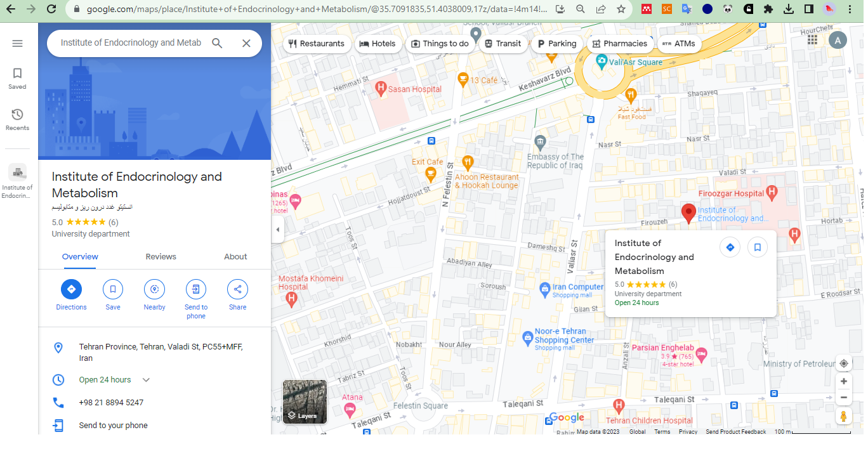Open the Google account avatar 'A'
Image resolution: width=868 pixels, height=463 pixels.
[838, 41]
